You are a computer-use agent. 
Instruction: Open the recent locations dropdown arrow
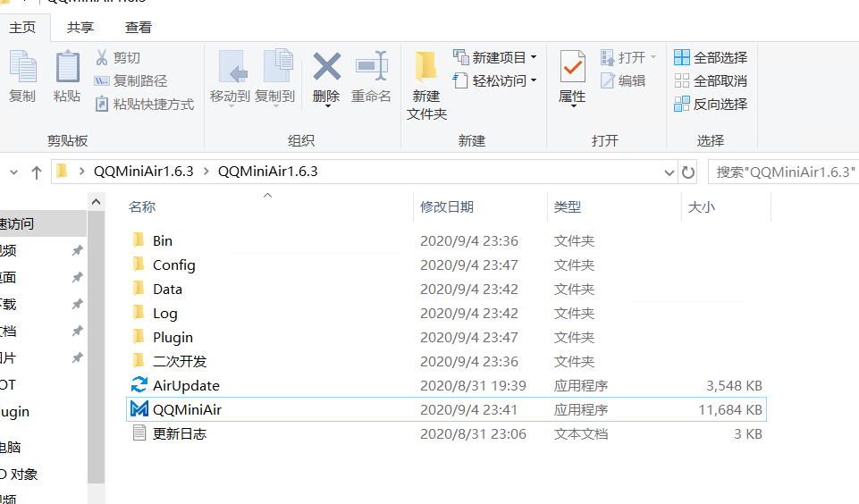point(13,172)
